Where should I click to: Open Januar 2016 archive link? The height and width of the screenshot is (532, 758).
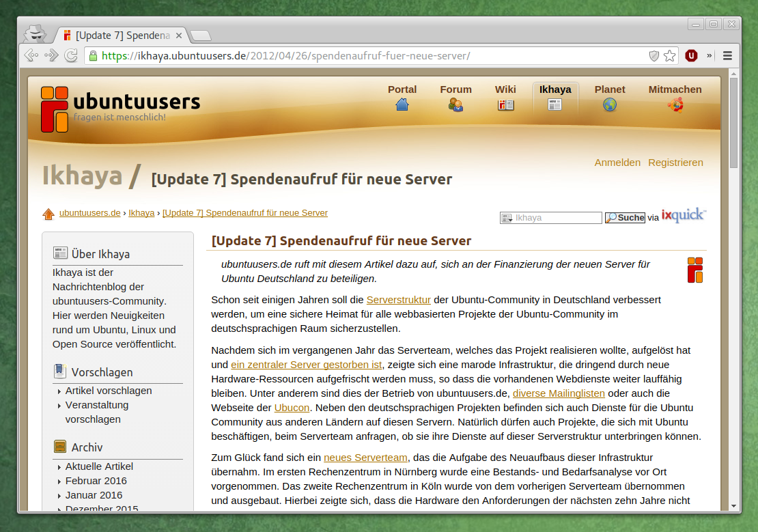[94, 495]
